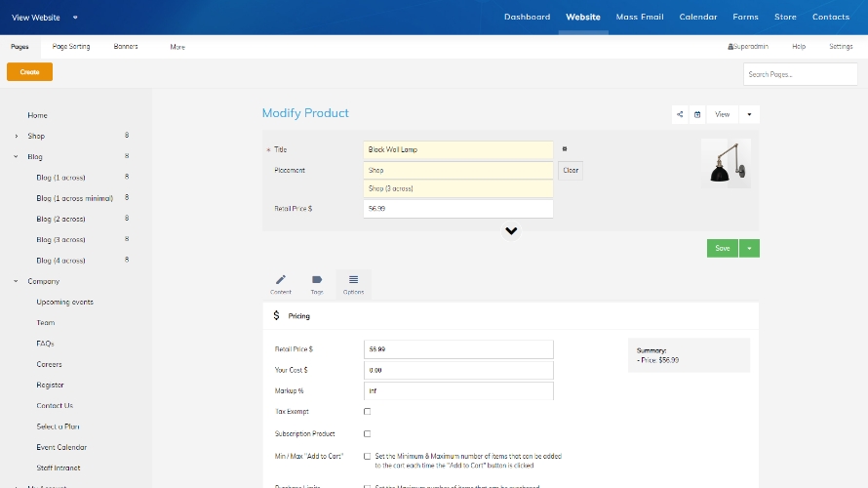868x488 pixels.
Task: Open the Content pencil tab
Action: (x=281, y=284)
